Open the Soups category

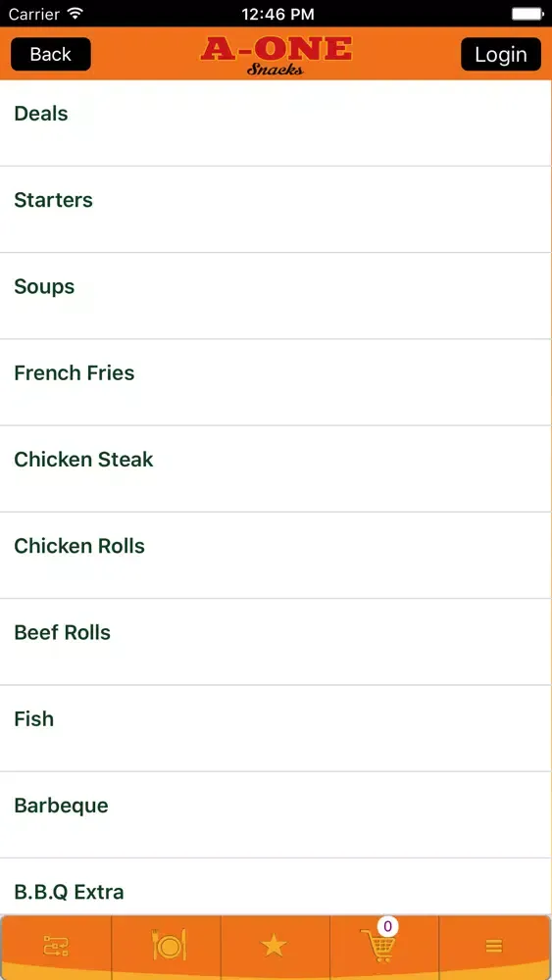[276, 296]
